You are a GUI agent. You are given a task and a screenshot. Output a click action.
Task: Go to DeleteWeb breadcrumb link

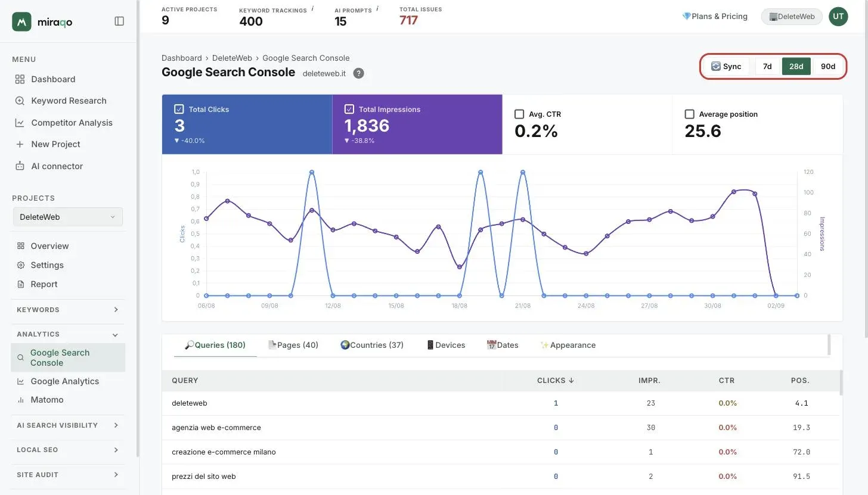(232, 58)
